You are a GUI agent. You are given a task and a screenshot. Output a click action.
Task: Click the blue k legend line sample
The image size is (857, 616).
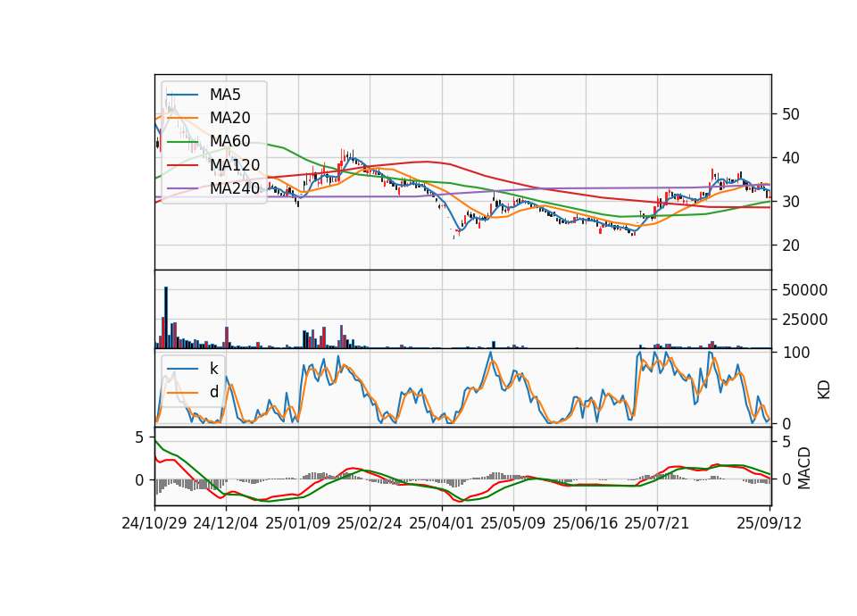pyautogui.click(x=182, y=369)
